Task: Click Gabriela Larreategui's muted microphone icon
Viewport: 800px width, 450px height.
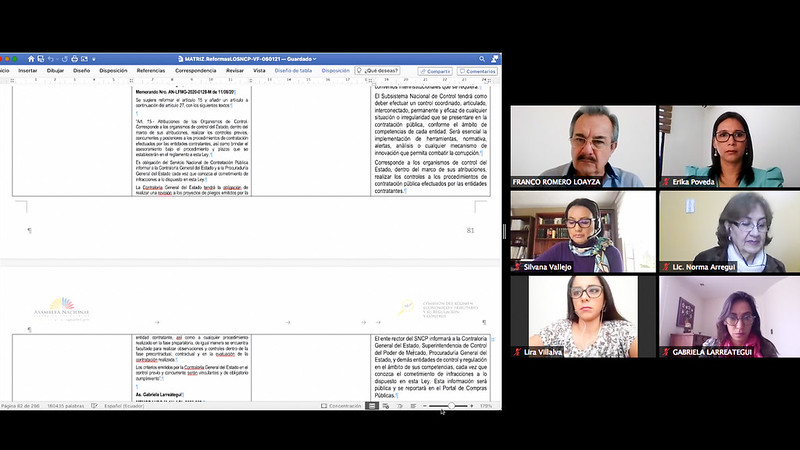Action: click(x=666, y=352)
